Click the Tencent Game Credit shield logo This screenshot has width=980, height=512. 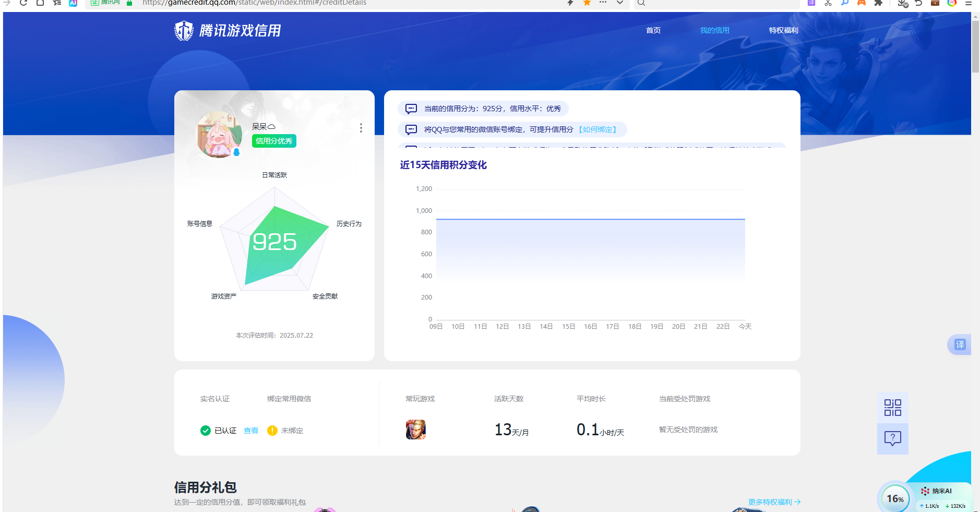click(184, 31)
